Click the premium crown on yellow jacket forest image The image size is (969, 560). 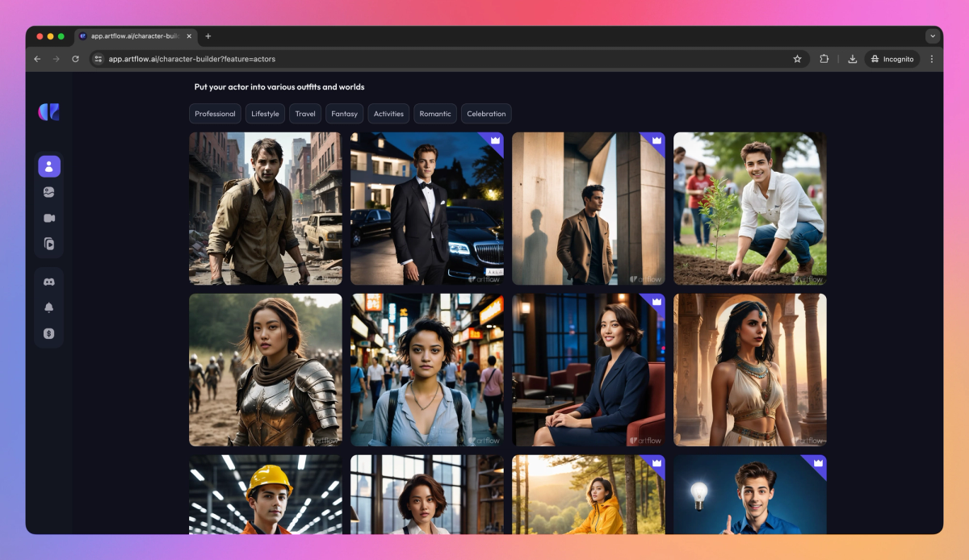coord(656,463)
